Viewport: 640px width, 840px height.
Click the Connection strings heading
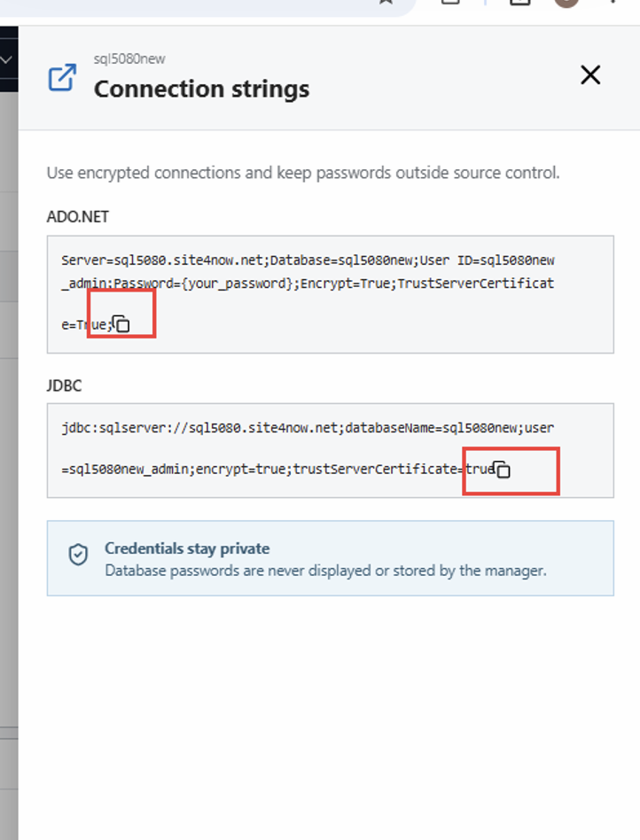(201, 89)
